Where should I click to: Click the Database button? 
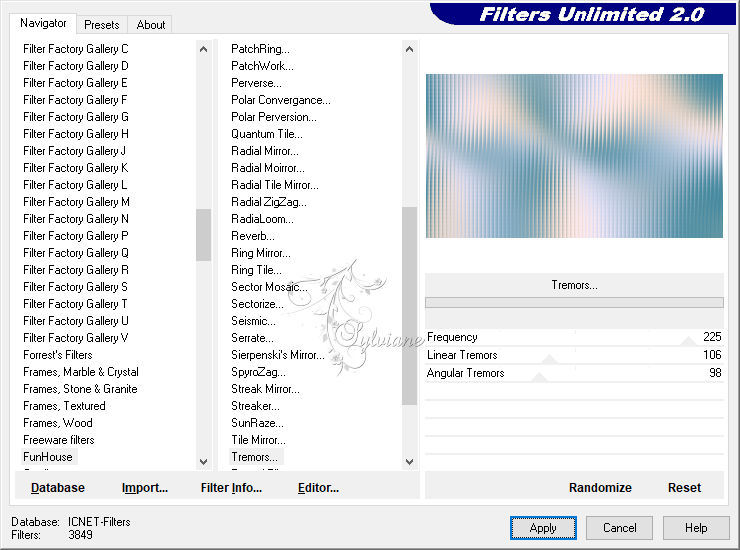[x=58, y=488]
